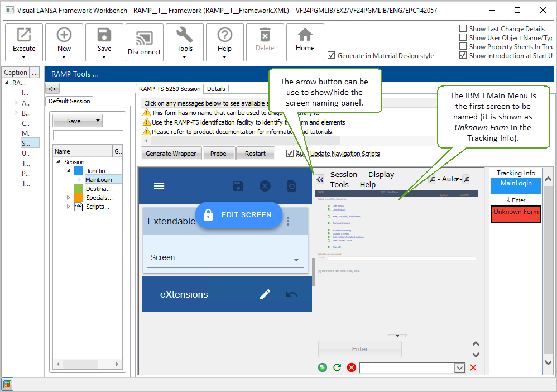Select the Default Session tab

pos(69,101)
